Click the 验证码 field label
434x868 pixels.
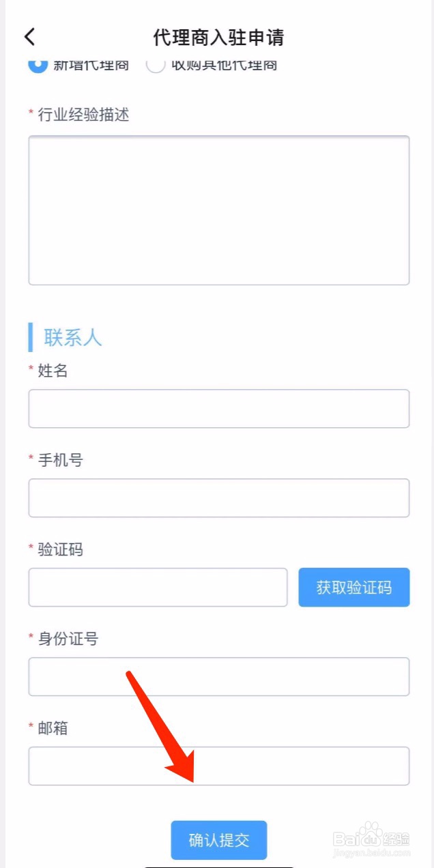(x=60, y=549)
